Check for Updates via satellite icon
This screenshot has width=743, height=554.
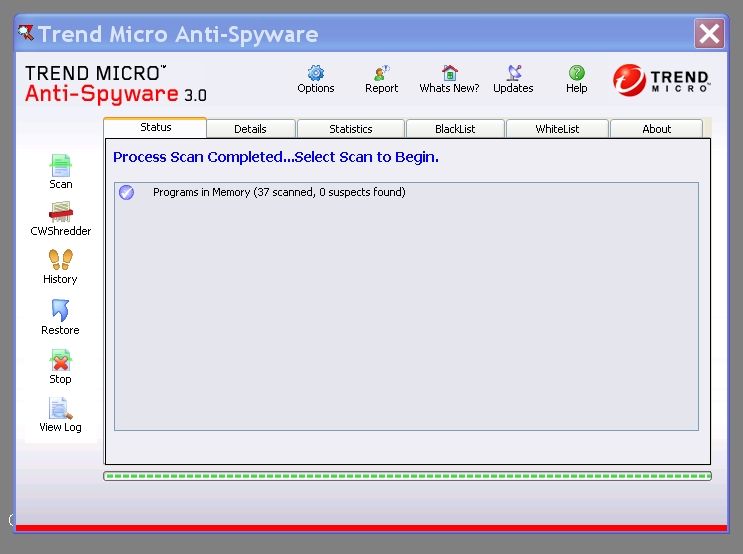pos(514,73)
